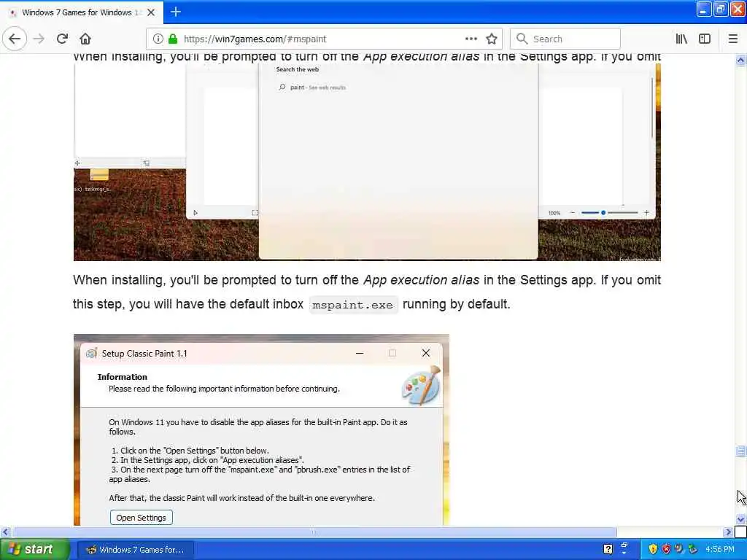Click the horizontal scrollbar thumb
747x560 pixels.
(x=314, y=532)
